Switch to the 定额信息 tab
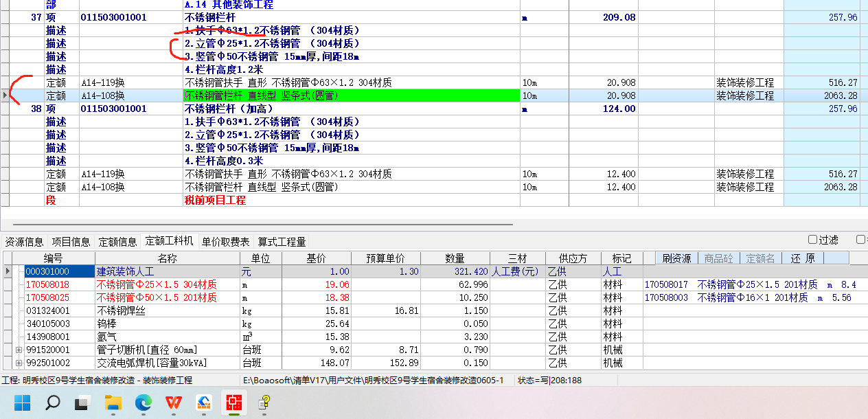This screenshot has width=868, height=419. tap(117, 242)
